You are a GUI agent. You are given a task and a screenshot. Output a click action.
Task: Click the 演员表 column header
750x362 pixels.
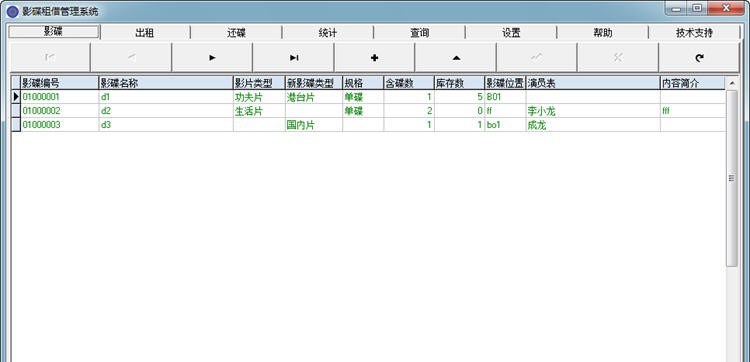point(593,83)
